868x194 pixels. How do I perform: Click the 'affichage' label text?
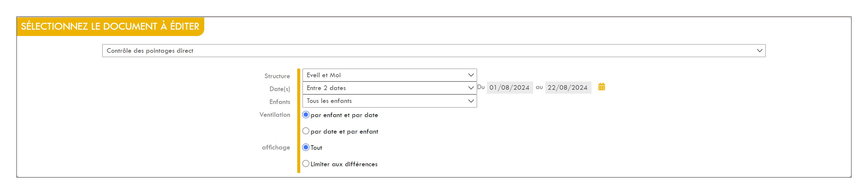pos(276,147)
